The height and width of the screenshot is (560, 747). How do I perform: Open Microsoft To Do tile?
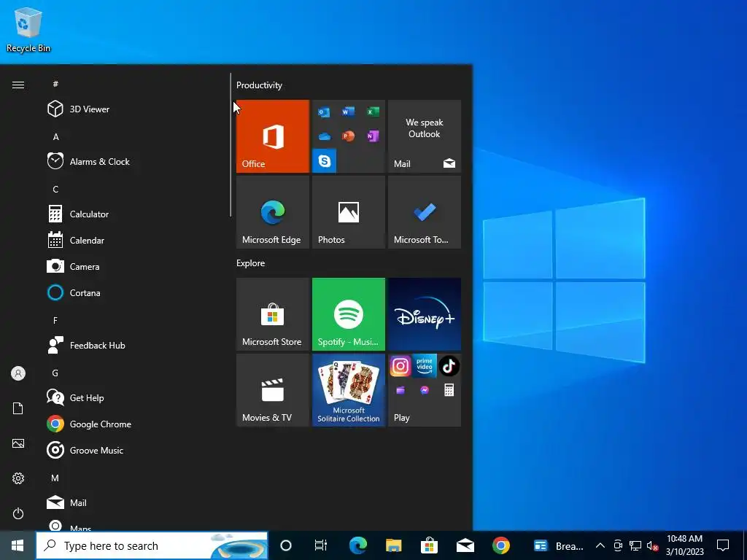425,212
